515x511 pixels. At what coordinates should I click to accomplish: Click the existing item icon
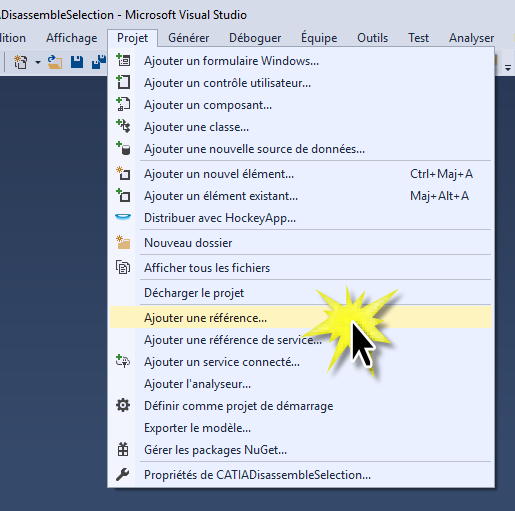point(123,196)
